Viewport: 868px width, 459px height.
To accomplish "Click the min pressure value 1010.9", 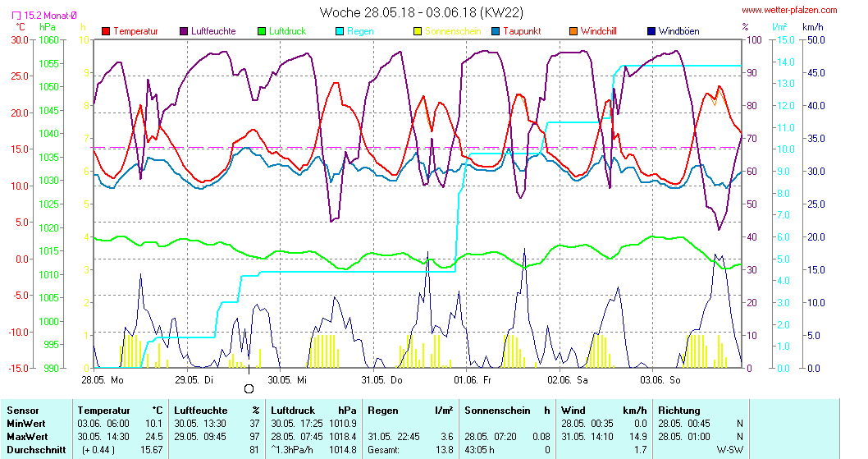I will click(343, 424).
